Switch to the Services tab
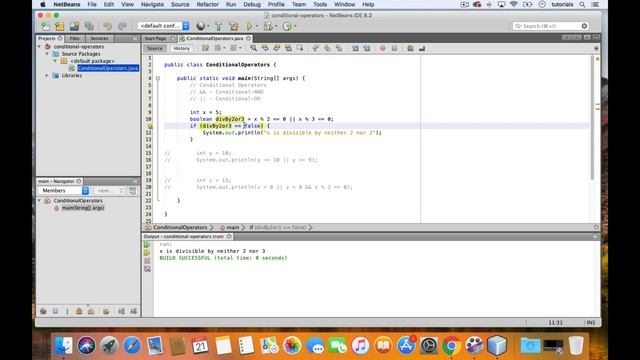The width and height of the screenshot is (640, 360). [x=99, y=38]
